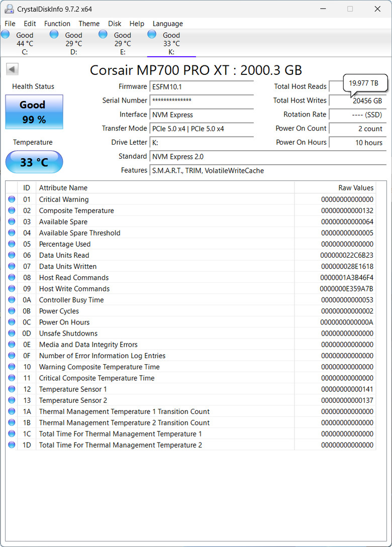The height and width of the screenshot is (547, 392).
Task: Click status orb for Composite Temperature row
Action: tap(12, 210)
